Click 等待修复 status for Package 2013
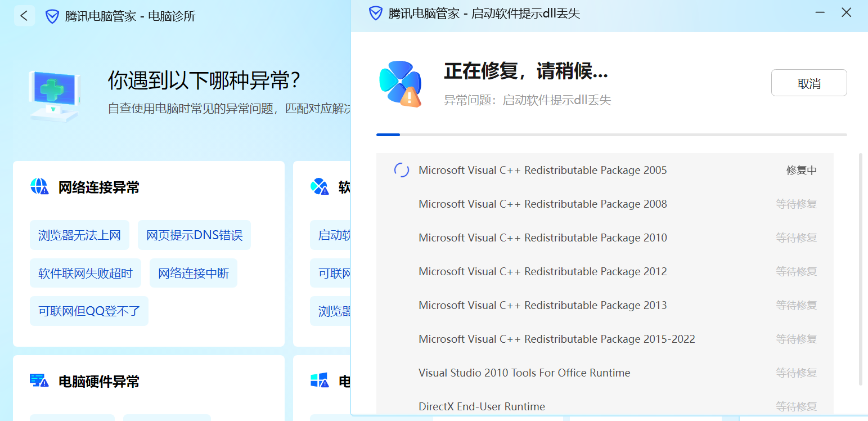 pos(796,306)
